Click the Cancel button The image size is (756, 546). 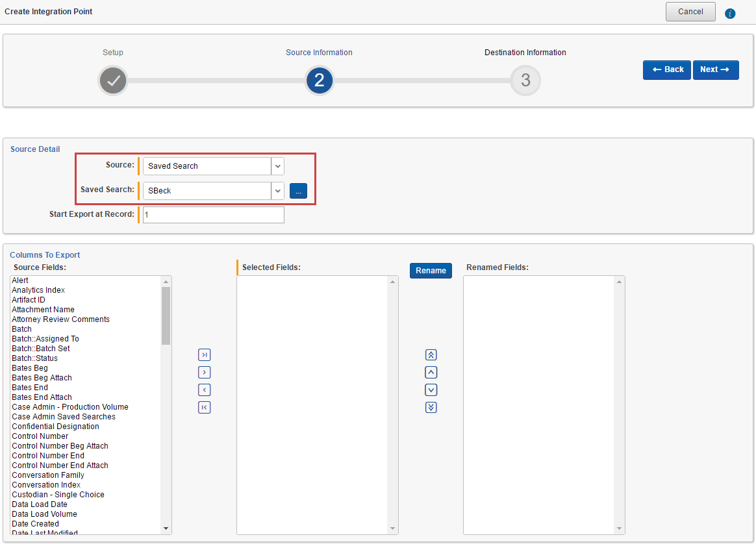pos(690,12)
